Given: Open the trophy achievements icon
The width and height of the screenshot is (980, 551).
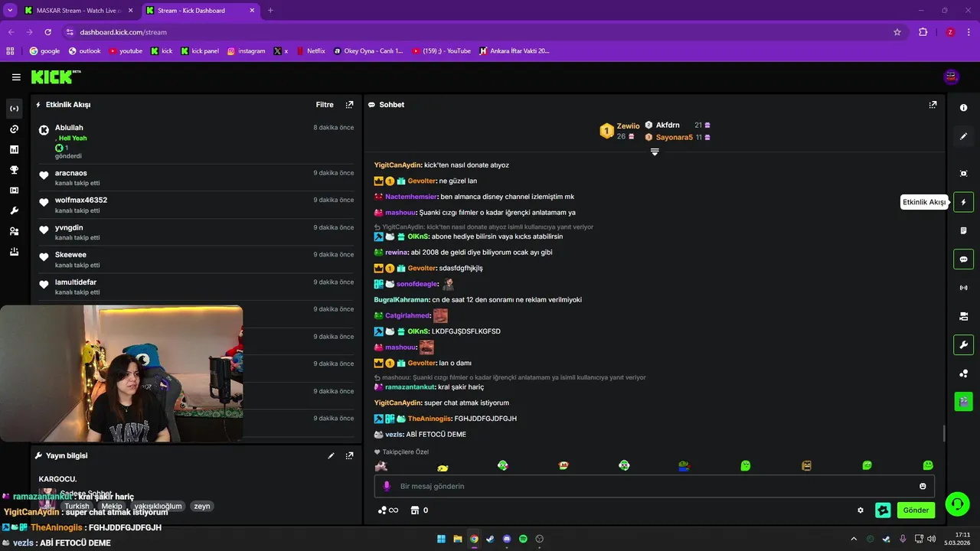Looking at the screenshot, I should (x=14, y=170).
